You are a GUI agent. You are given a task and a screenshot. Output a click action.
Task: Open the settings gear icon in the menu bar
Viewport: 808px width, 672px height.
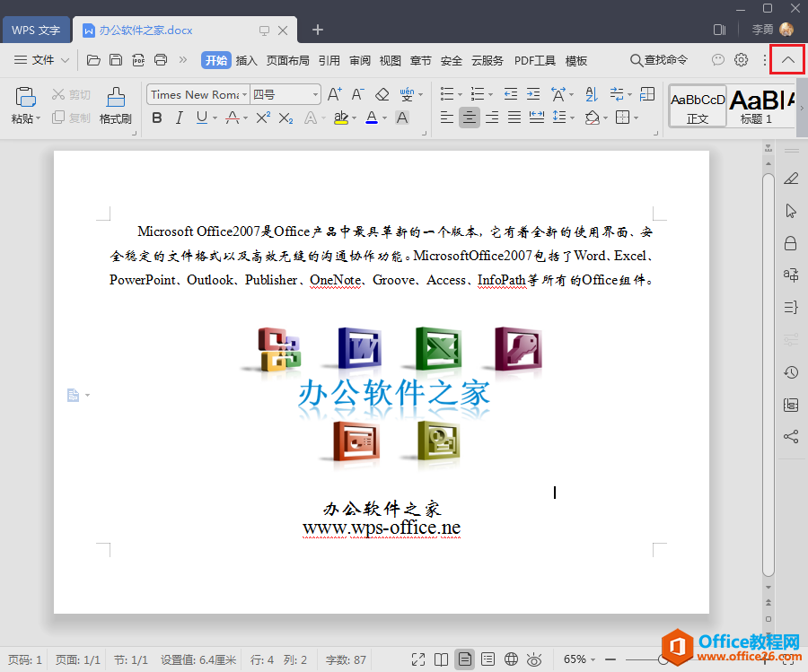(x=741, y=60)
